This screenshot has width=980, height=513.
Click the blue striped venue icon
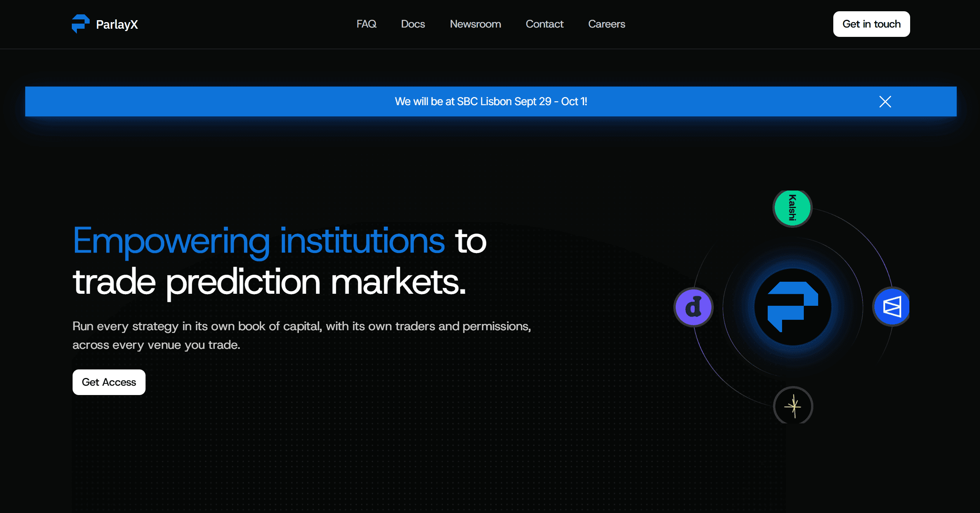coord(892,307)
